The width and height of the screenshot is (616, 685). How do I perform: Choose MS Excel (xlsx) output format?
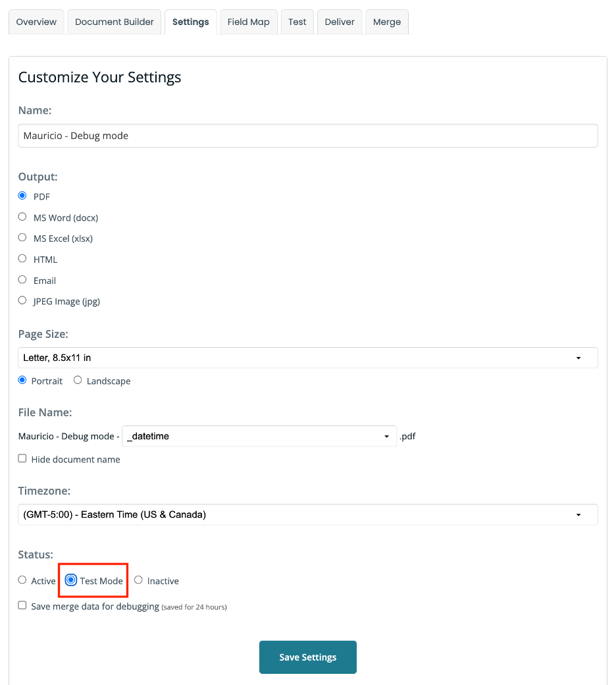(22, 238)
